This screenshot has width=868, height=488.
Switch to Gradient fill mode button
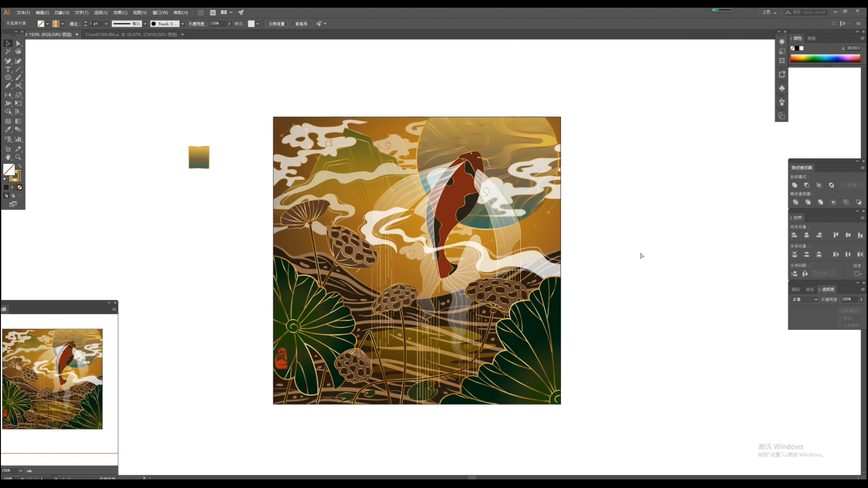(13, 188)
